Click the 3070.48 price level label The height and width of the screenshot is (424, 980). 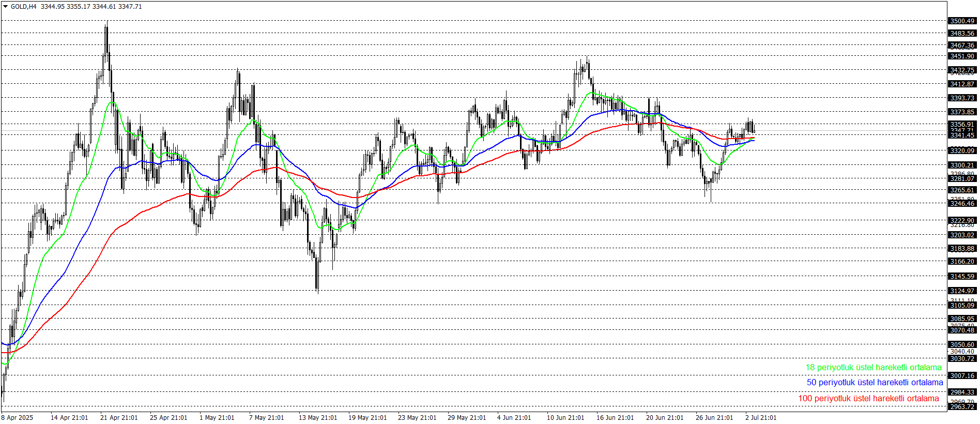pyautogui.click(x=962, y=330)
